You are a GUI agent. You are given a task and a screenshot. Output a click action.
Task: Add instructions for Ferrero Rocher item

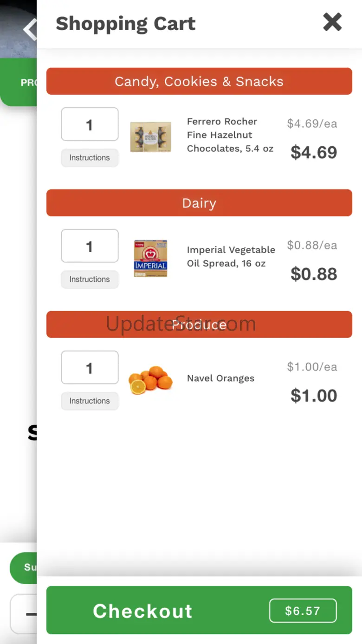click(90, 158)
